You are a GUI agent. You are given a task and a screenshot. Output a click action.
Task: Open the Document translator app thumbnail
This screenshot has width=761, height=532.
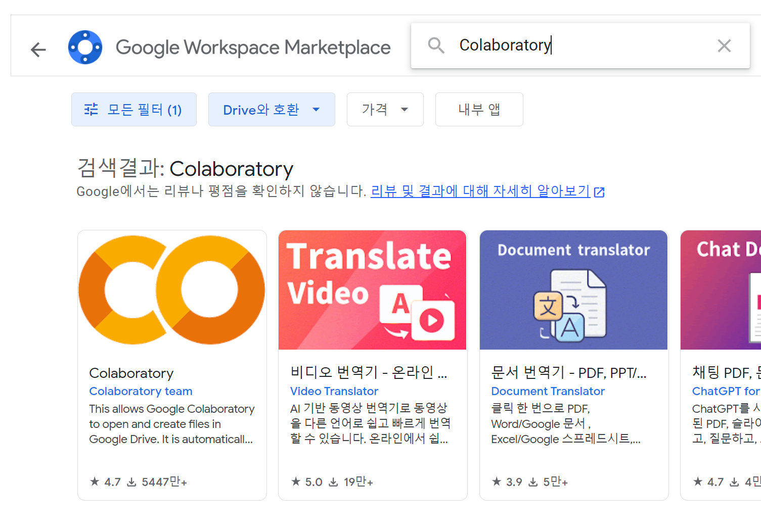click(573, 290)
